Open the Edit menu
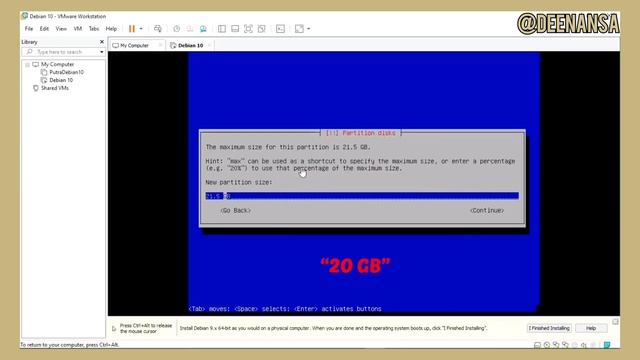 pyautogui.click(x=44, y=29)
